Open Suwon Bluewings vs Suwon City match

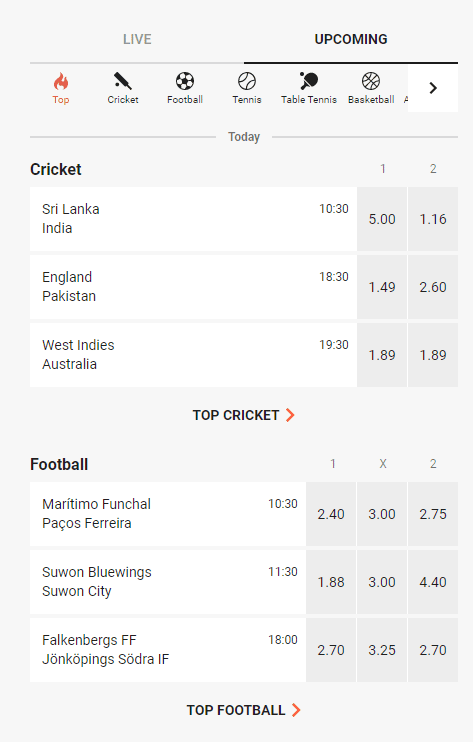(x=168, y=582)
